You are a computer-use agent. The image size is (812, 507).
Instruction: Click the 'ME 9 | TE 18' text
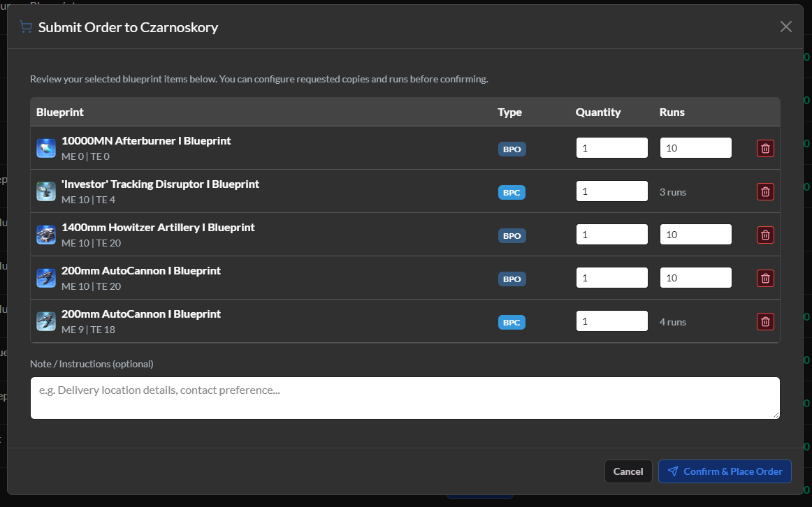tap(89, 330)
